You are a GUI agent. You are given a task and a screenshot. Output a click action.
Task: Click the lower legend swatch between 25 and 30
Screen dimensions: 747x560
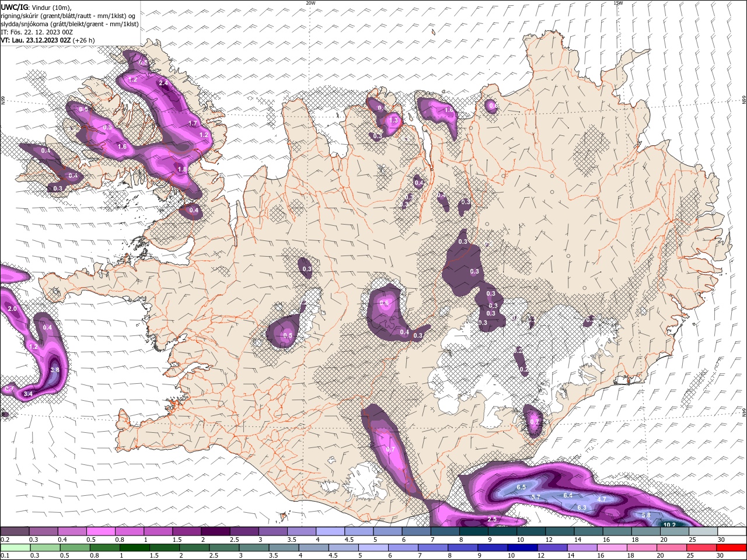(x=701, y=547)
